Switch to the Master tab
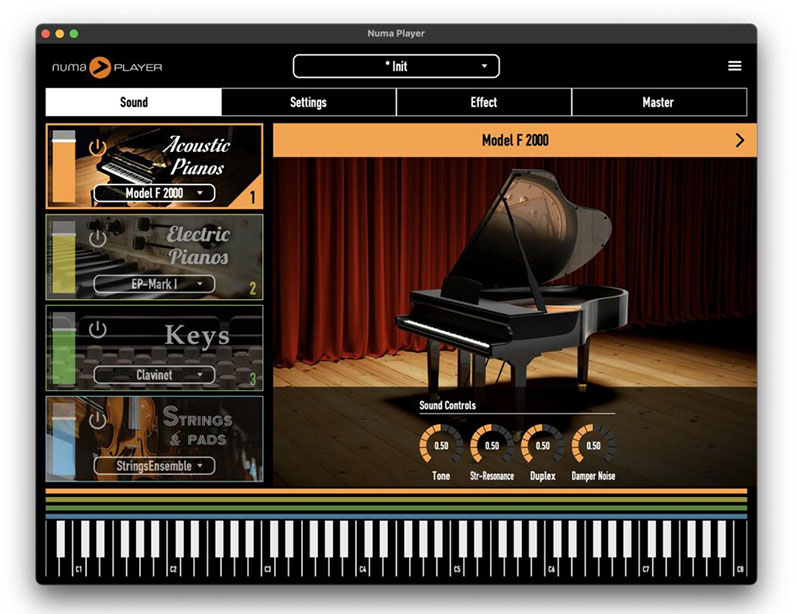Viewport: 796px width, 614px height. (x=658, y=102)
